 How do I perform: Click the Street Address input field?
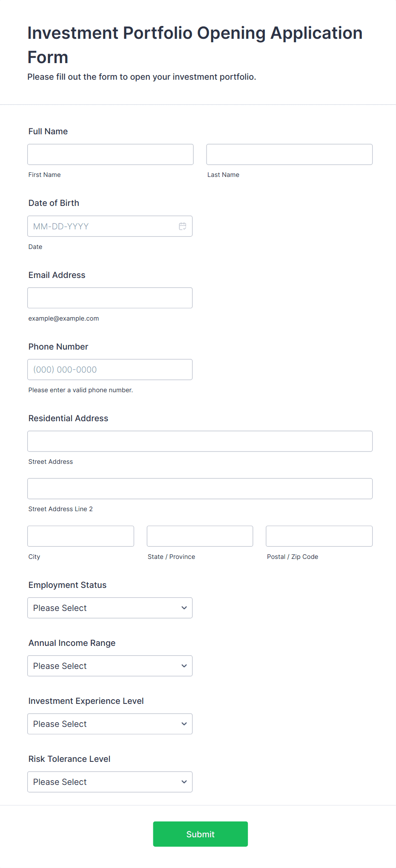(x=200, y=441)
